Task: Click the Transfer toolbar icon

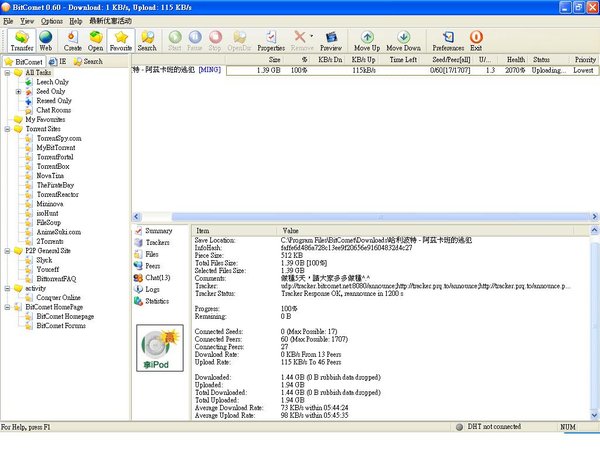Action: pos(22,41)
